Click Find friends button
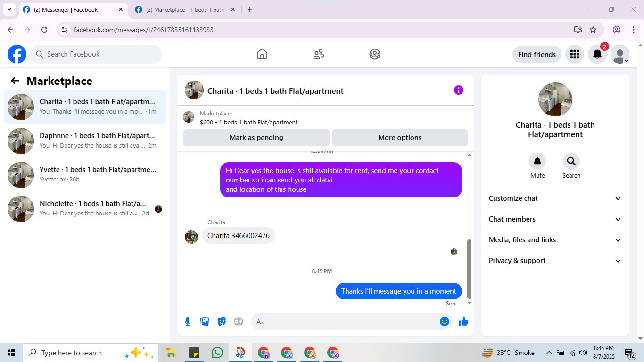Screen dimensions: 644x362 tap(537, 54)
